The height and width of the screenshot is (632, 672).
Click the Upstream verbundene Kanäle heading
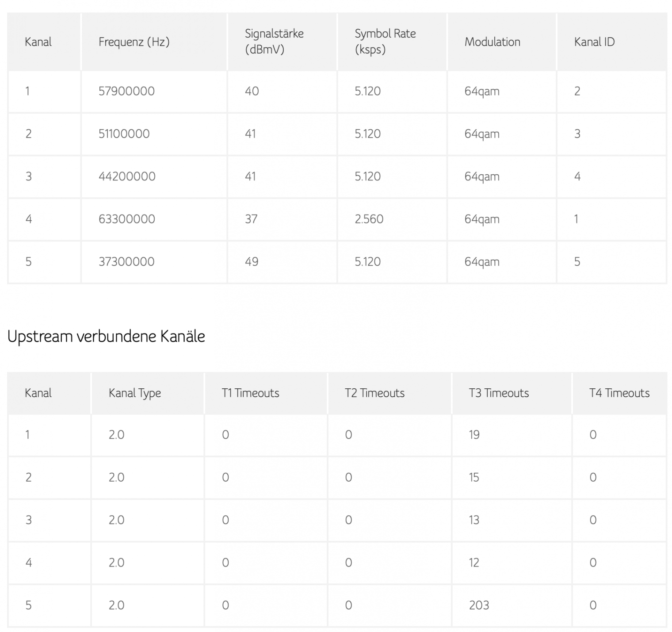click(106, 337)
